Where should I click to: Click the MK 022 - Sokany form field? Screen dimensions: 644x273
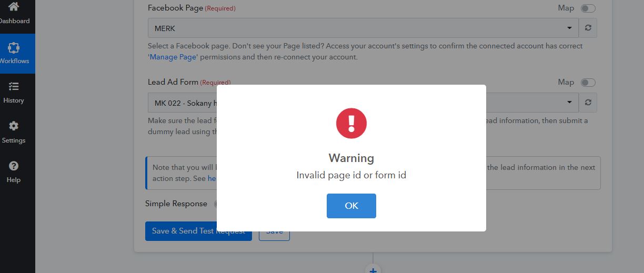point(183,102)
